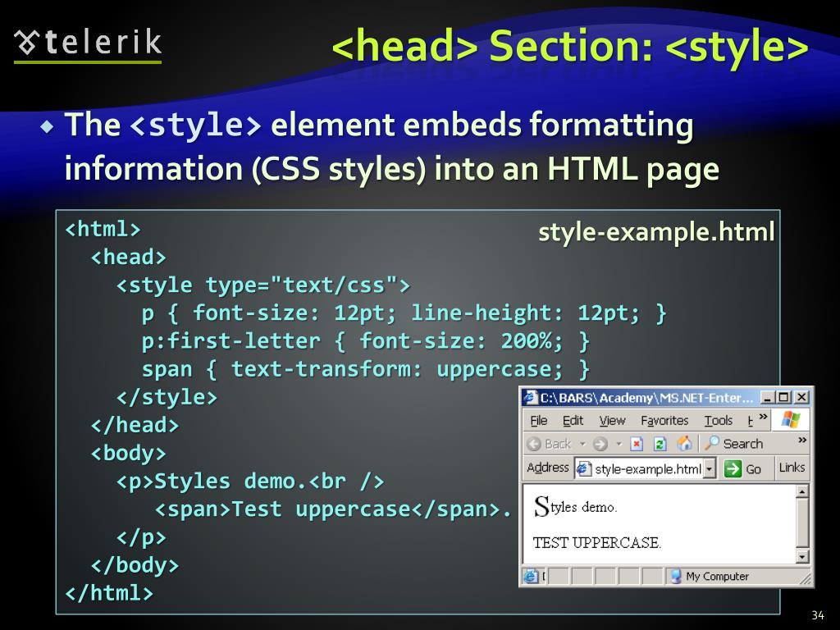840x630 pixels.
Task: Click the My Computer zone icon
Action: (x=676, y=576)
